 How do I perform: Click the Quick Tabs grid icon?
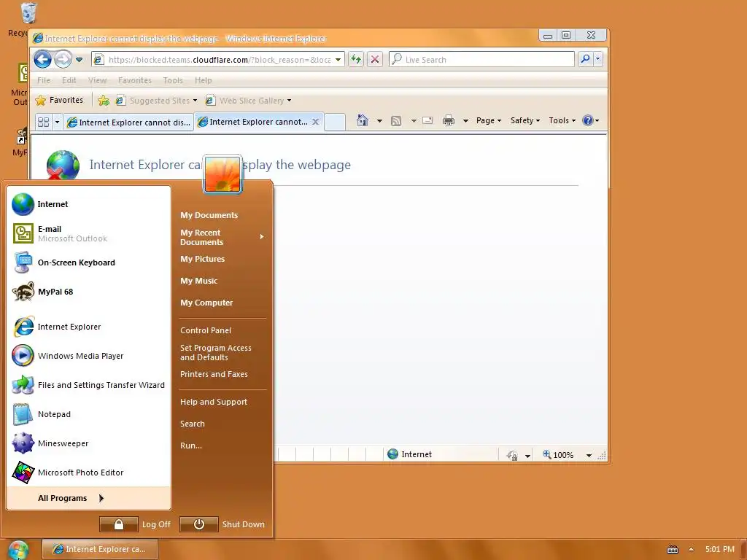tap(43, 122)
